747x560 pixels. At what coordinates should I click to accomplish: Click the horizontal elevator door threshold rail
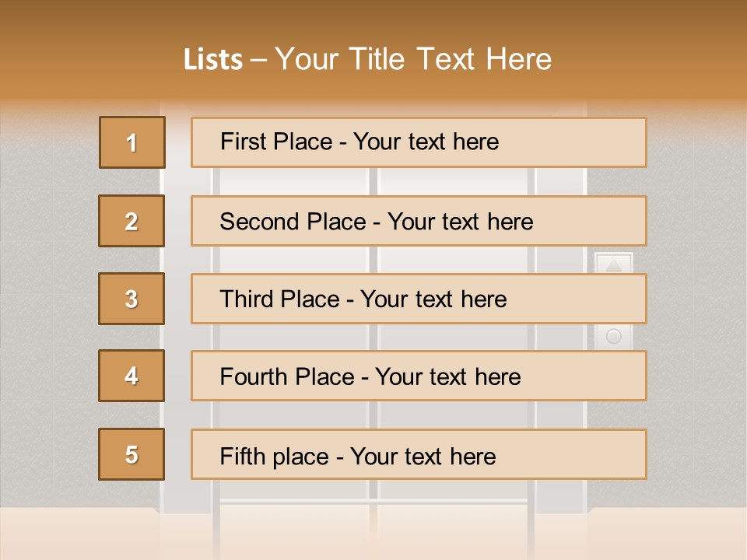click(373, 502)
